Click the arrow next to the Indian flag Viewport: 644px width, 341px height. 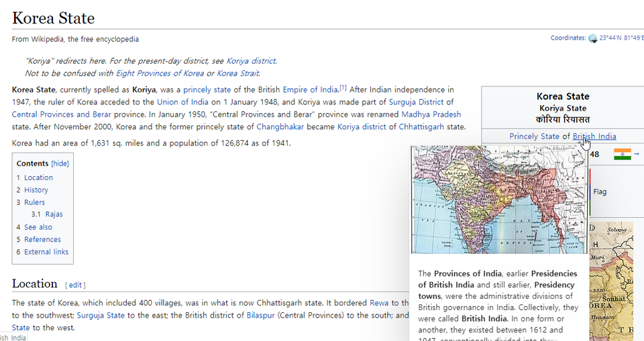pyautogui.click(x=637, y=154)
